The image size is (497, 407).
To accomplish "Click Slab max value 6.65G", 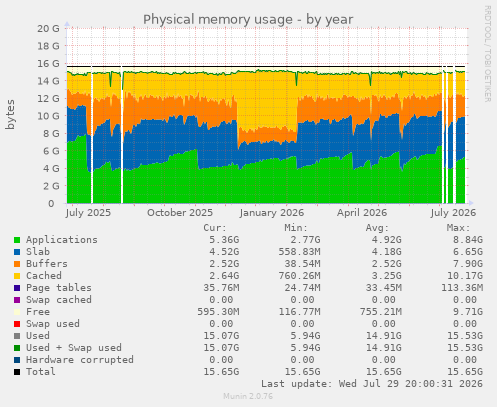I will pyautogui.click(x=468, y=252).
